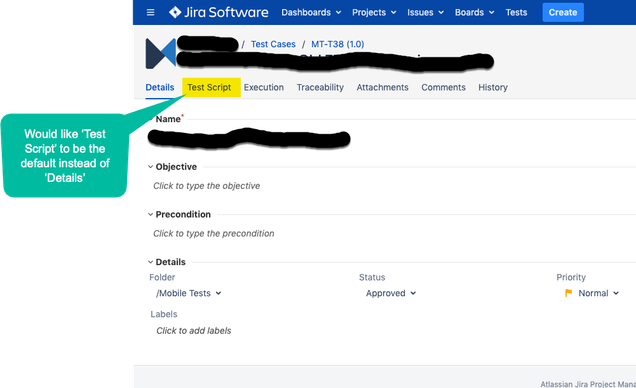Switch to the Traceability tab

pyautogui.click(x=320, y=88)
